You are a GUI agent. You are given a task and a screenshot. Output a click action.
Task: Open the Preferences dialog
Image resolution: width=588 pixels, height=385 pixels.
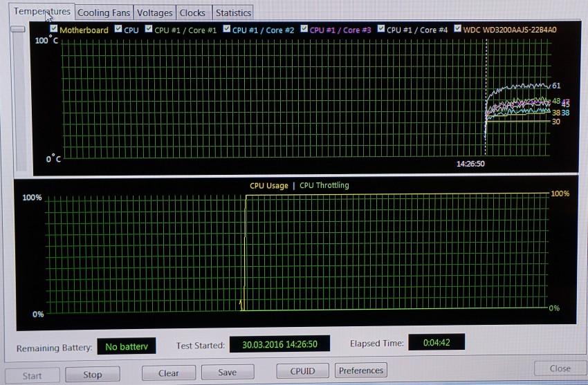point(360,370)
